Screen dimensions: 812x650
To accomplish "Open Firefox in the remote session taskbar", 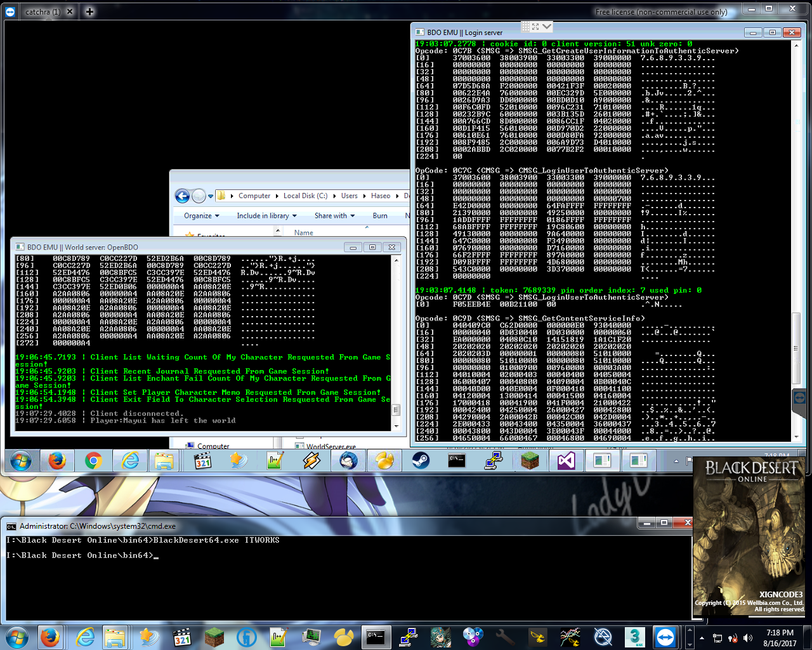I will [57, 461].
